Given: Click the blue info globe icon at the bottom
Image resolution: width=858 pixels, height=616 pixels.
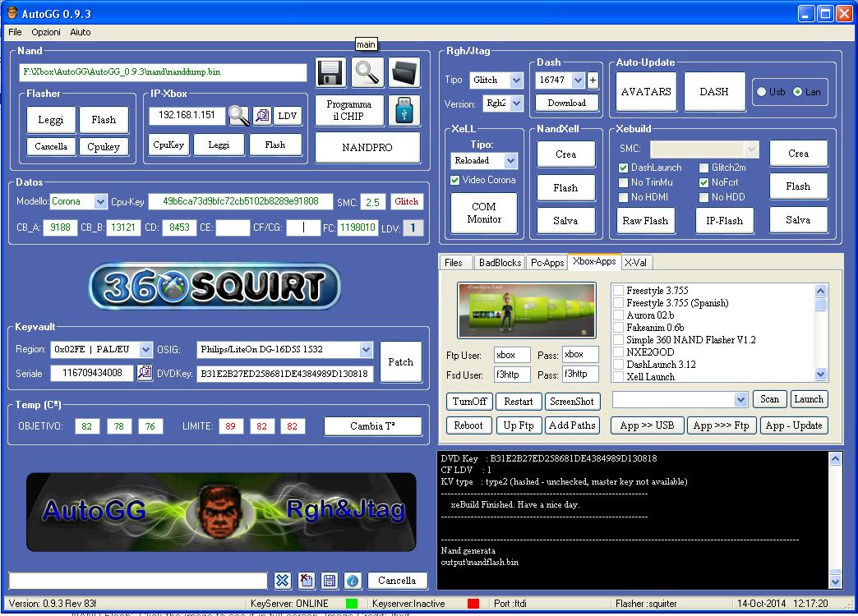Looking at the screenshot, I should pos(353,581).
